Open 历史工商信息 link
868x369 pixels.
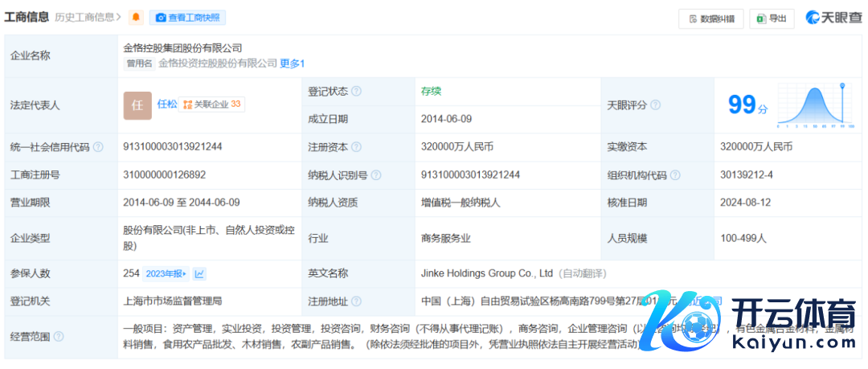point(88,17)
